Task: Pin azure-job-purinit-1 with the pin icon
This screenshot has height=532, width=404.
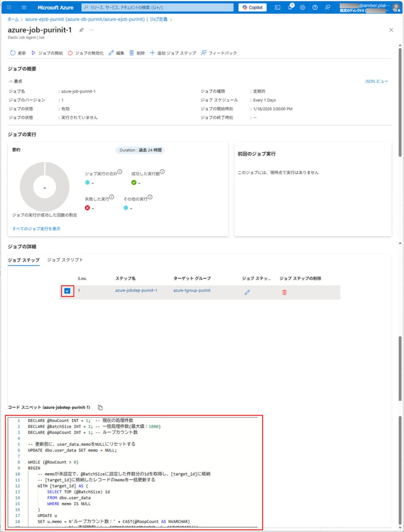Action: point(81,30)
